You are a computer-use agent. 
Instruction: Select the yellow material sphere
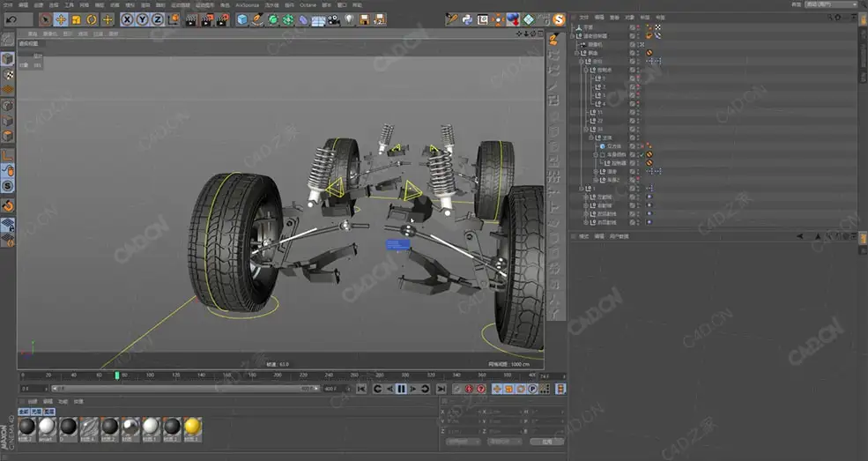tap(192, 426)
